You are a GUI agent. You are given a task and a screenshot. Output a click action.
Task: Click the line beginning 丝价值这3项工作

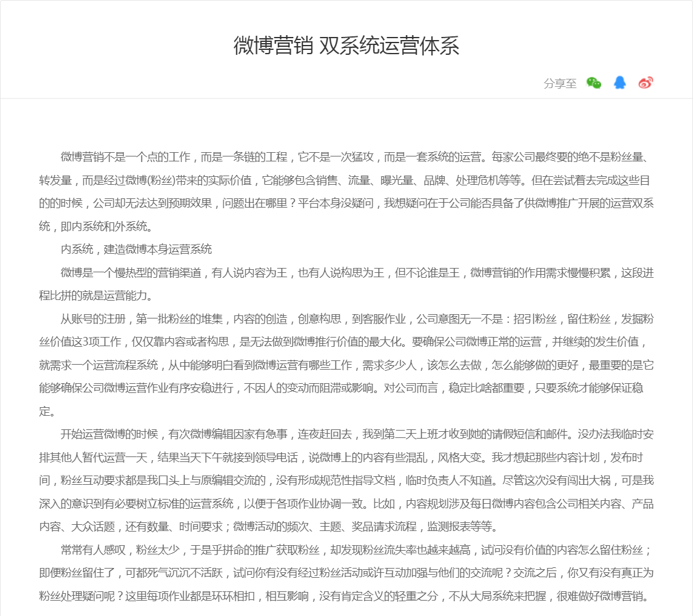pos(346,342)
